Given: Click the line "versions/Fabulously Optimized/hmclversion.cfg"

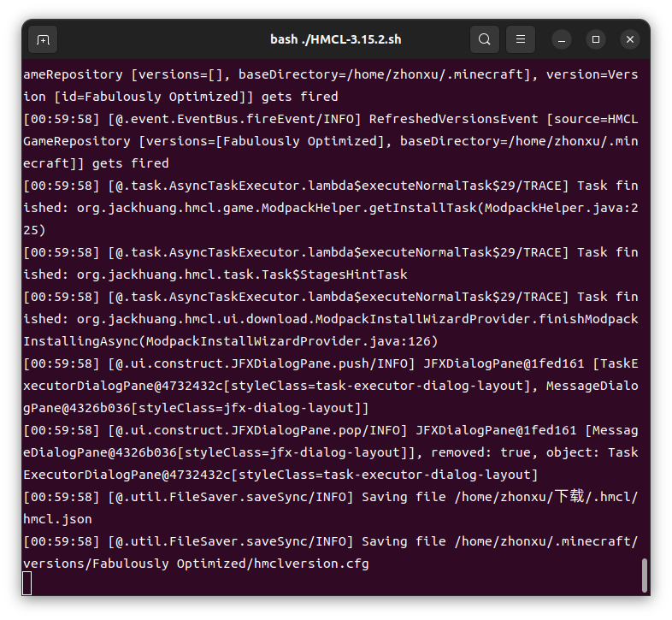Looking at the screenshot, I should 196,564.
